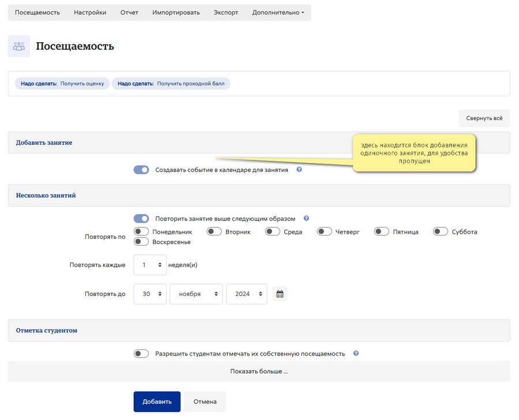The image size is (519, 420).
Task: Open the Дополнительно menu
Action: tap(278, 13)
